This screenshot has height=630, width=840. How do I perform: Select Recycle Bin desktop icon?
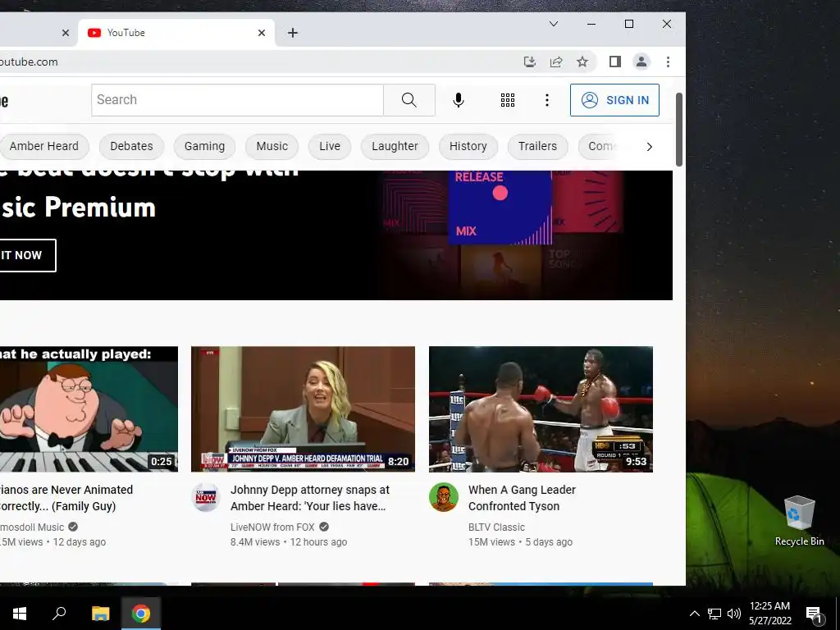[x=799, y=520]
